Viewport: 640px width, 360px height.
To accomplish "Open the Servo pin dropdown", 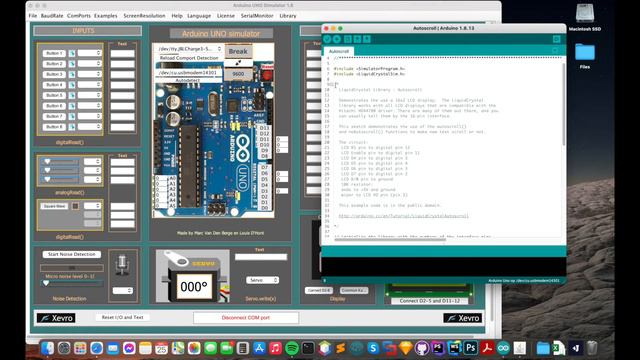I will pos(262,280).
